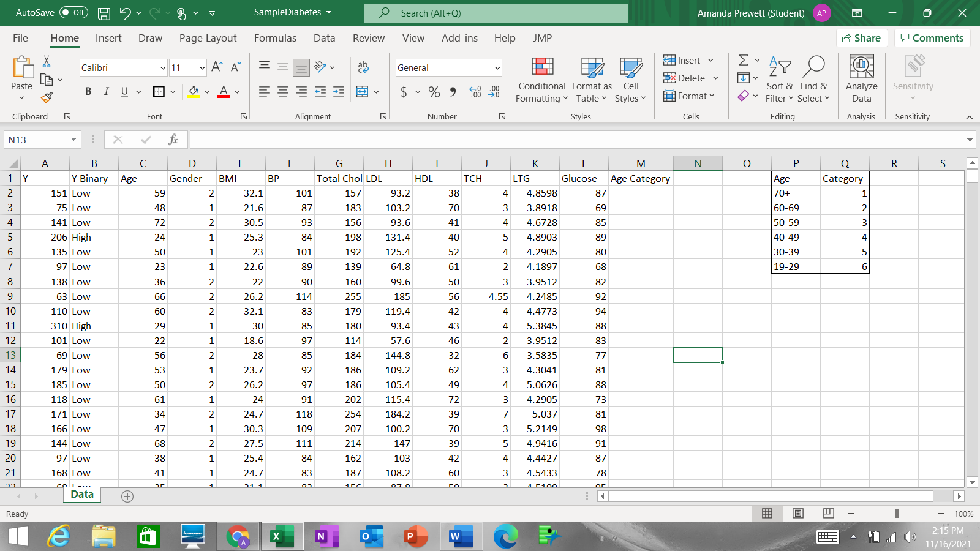980x551 pixels.
Task: Open the Borders dropdown arrow
Action: tap(173, 92)
